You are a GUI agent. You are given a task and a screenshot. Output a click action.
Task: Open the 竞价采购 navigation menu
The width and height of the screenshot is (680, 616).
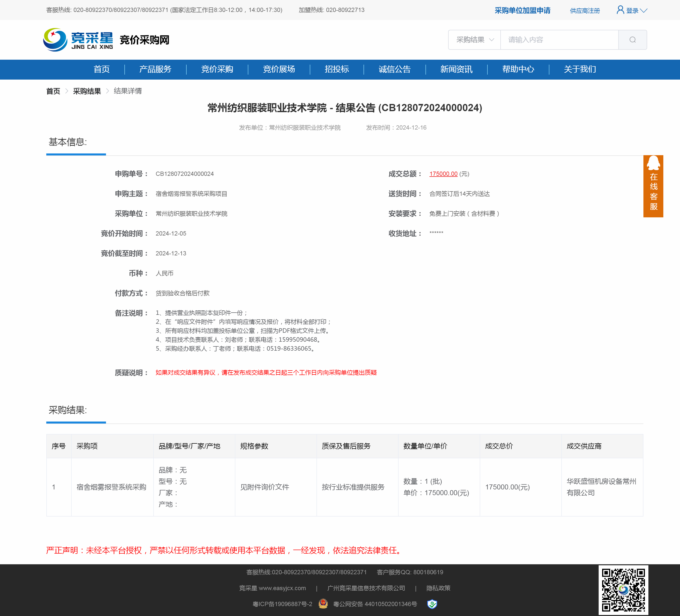coord(217,69)
